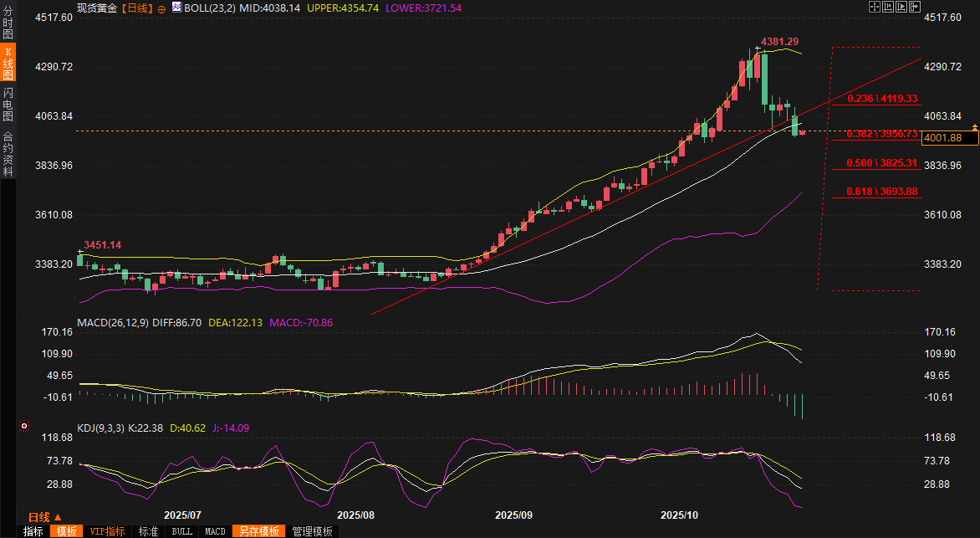Click the 0.500 \ 3825.31 Fibonacci level
The height and width of the screenshot is (538, 980).
point(882,162)
